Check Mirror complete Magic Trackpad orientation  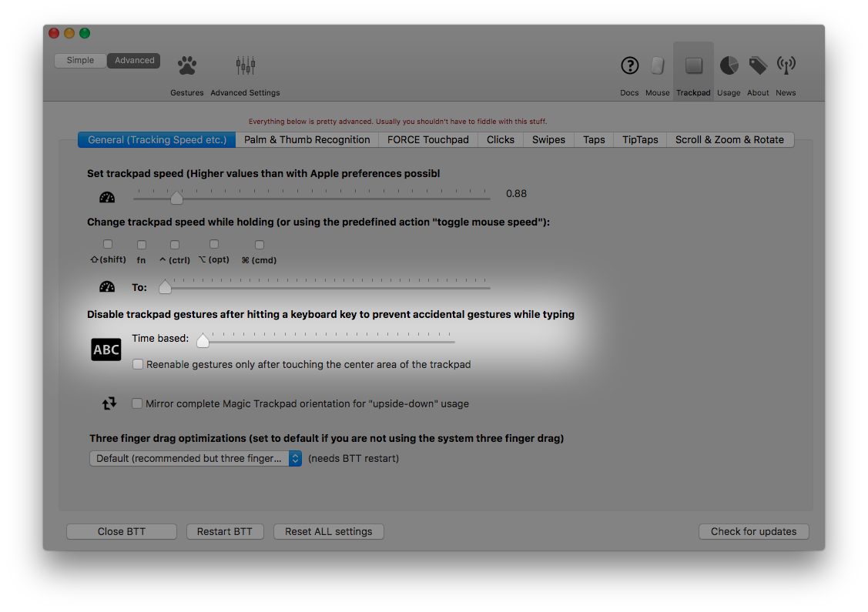coord(137,403)
